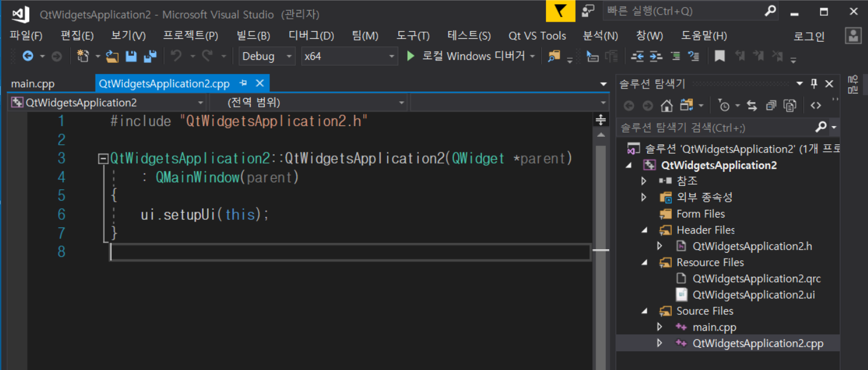Click the Undo arrow icon
The width and height of the screenshot is (868, 370).
pos(176,56)
